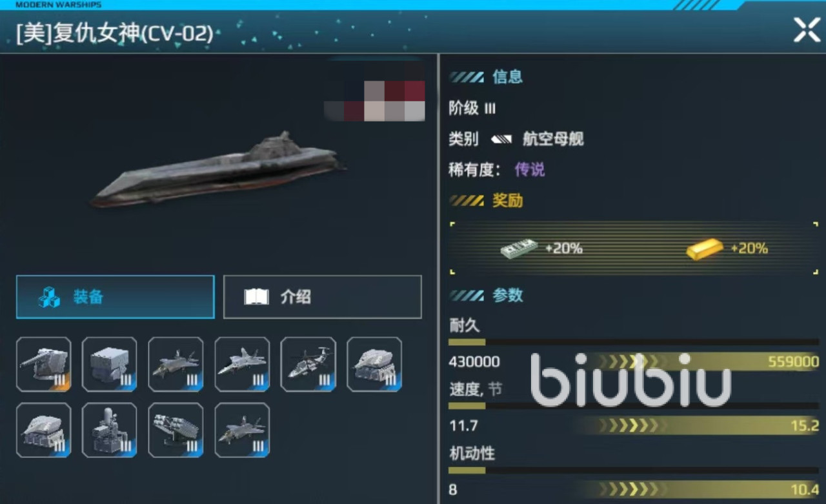Select the armored turret at top row's end
Screen dimensions: 826x504
pos(374,364)
